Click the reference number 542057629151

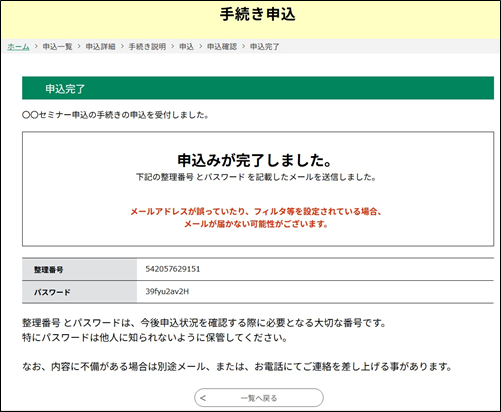pyautogui.click(x=173, y=269)
